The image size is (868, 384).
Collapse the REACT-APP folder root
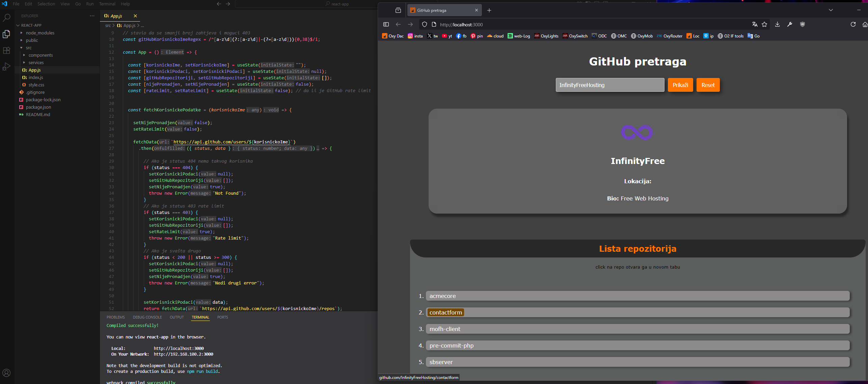(x=31, y=25)
